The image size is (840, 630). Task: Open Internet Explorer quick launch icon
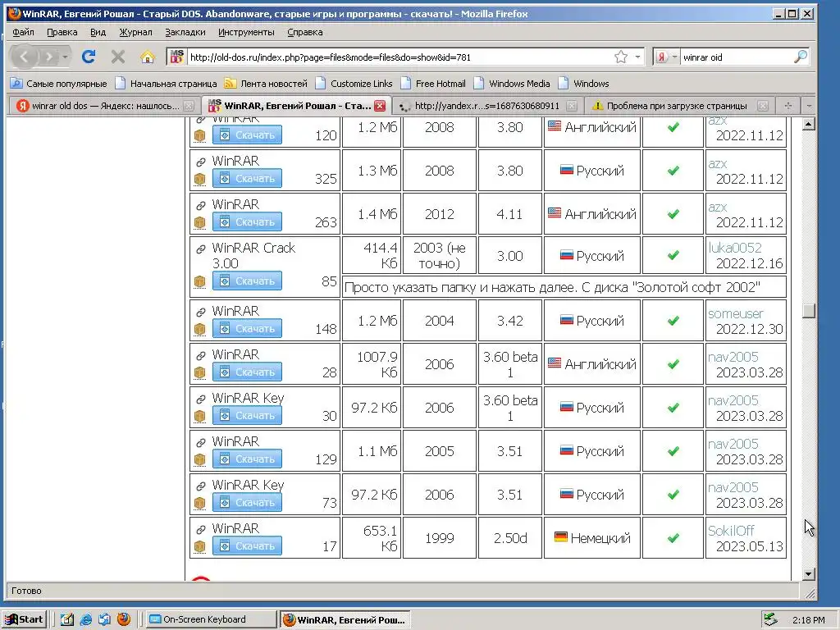pyautogui.click(x=85, y=619)
